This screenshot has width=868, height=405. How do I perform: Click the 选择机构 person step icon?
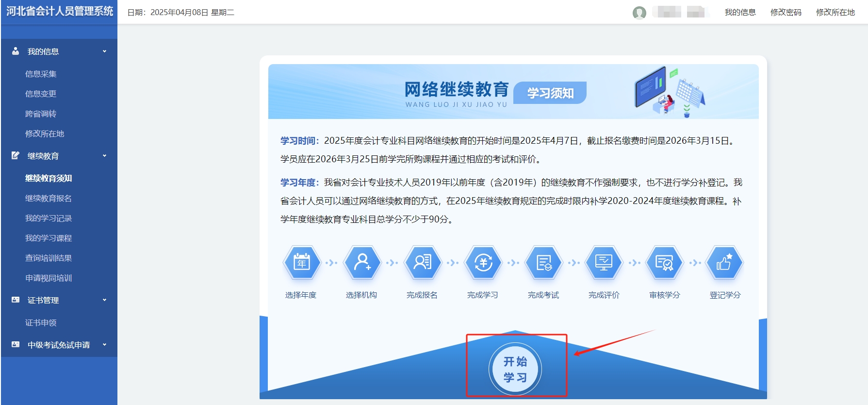[x=362, y=263]
